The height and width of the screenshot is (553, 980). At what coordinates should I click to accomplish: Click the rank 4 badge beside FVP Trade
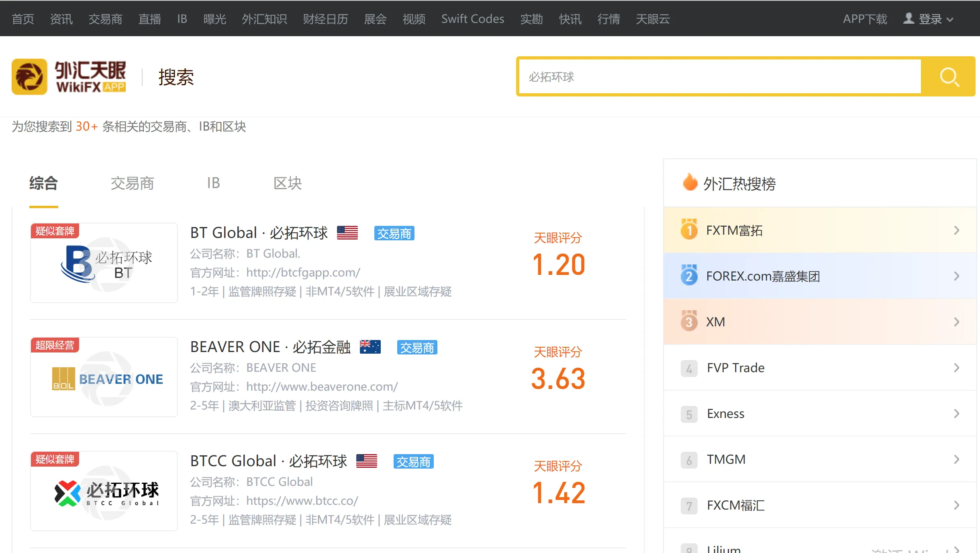[x=689, y=368]
